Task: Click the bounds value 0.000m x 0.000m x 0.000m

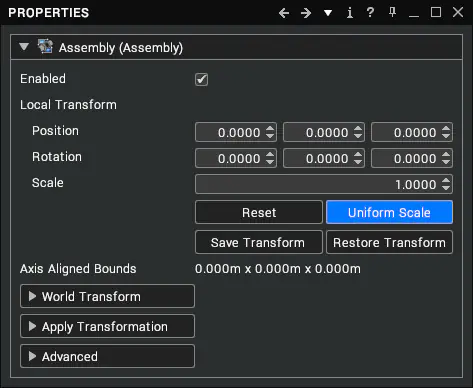Action: [x=278, y=269]
